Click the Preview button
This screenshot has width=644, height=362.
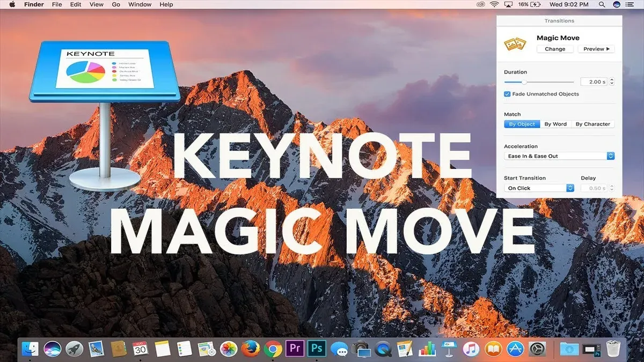(596, 49)
